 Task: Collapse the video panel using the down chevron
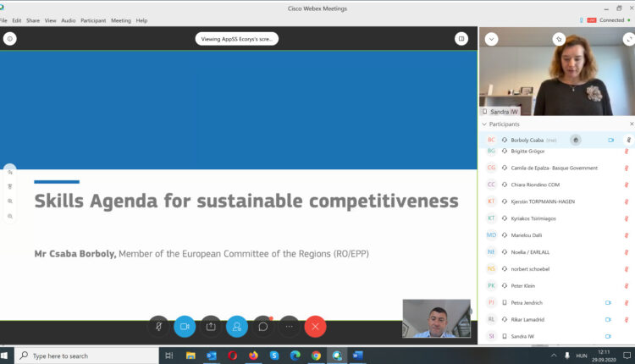coord(491,39)
